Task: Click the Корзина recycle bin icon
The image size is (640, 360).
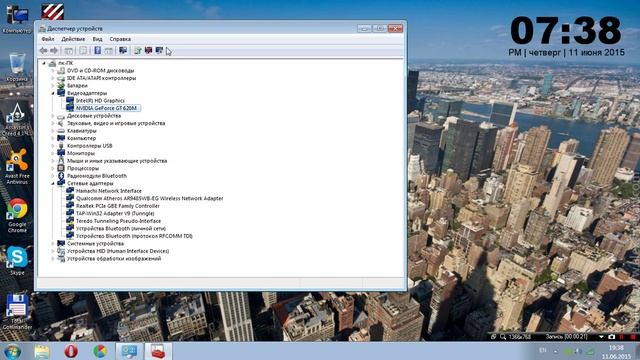Action: (17, 67)
